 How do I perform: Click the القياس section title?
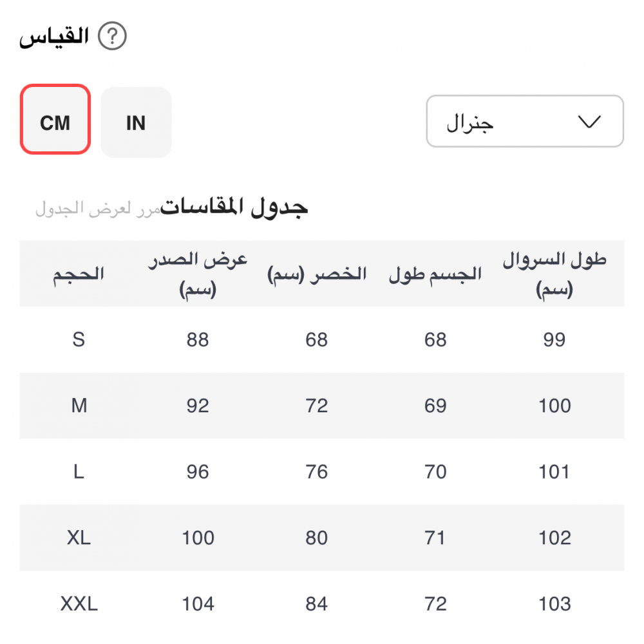pos(54,37)
